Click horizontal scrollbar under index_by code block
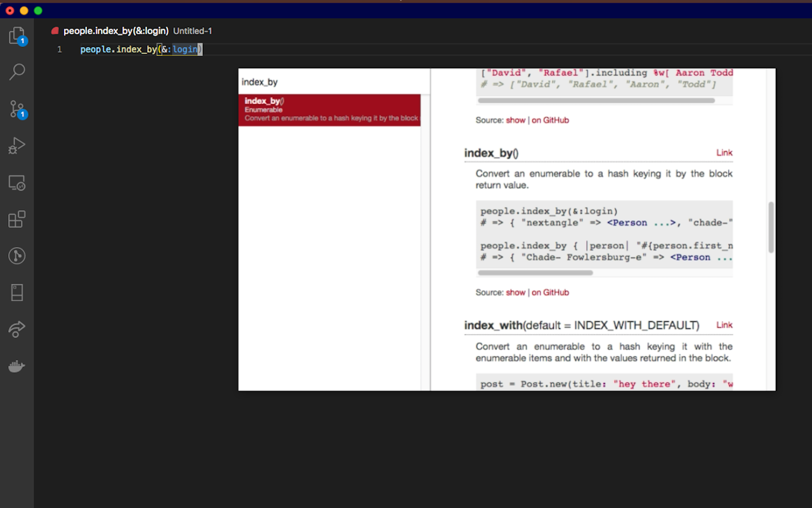Image resolution: width=812 pixels, height=508 pixels. [x=535, y=273]
